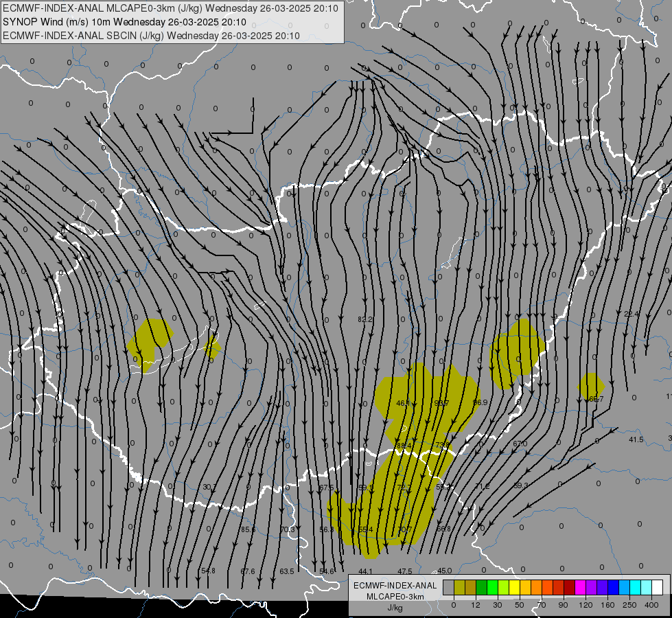
Task: Pick the pure blue legend swatch
Action: point(614,587)
